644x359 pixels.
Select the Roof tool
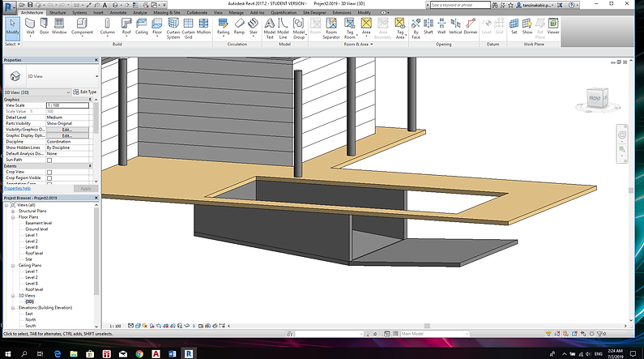pos(126,27)
